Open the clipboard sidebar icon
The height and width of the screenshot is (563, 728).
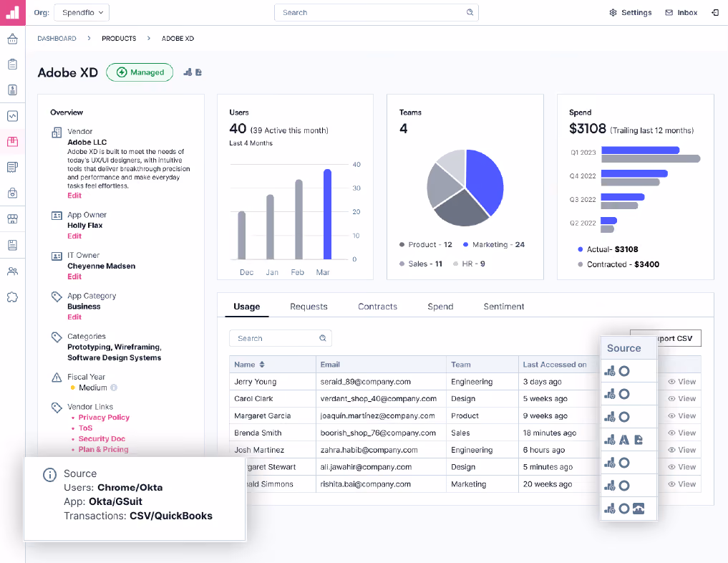click(x=13, y=64)
